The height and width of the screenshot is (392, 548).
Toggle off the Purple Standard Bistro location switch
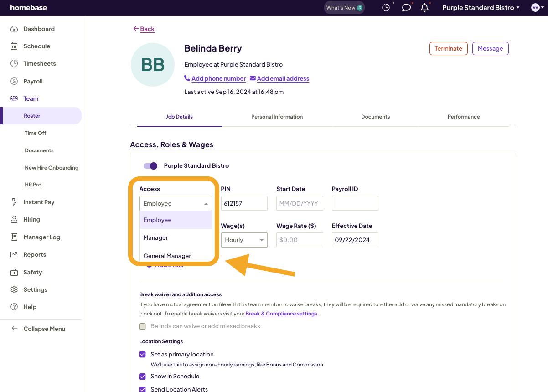pos(150,166)
